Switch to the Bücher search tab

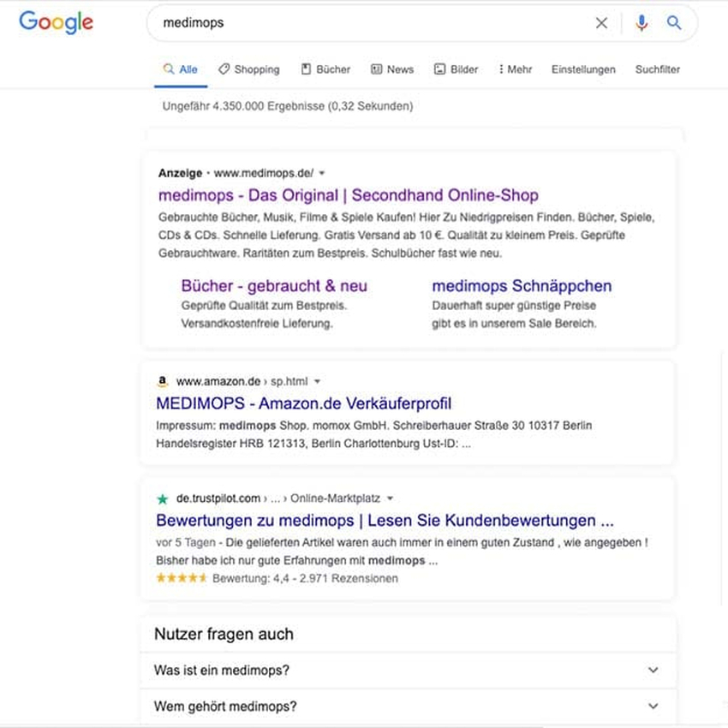tap(325, 69)
